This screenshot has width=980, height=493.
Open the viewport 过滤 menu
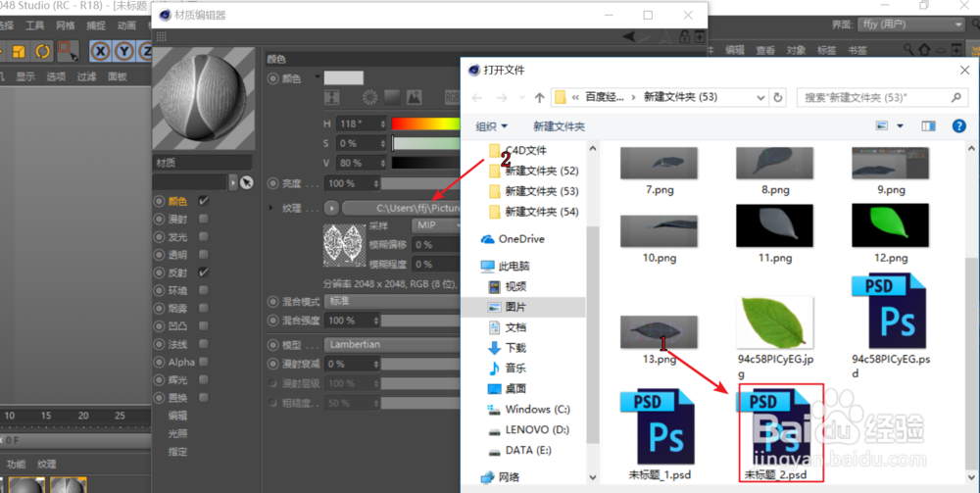pyautogui.click(x=87, y=76)
